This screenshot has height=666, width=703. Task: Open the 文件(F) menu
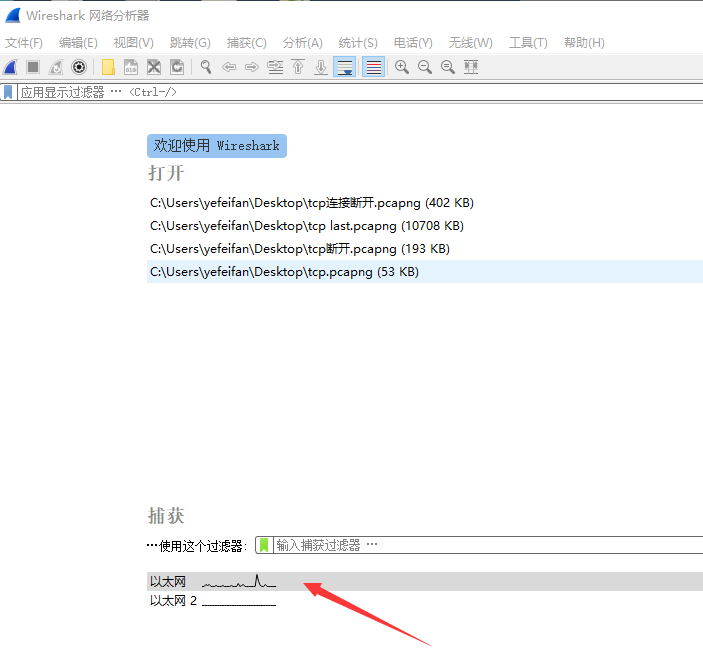(x=24, y=43)
